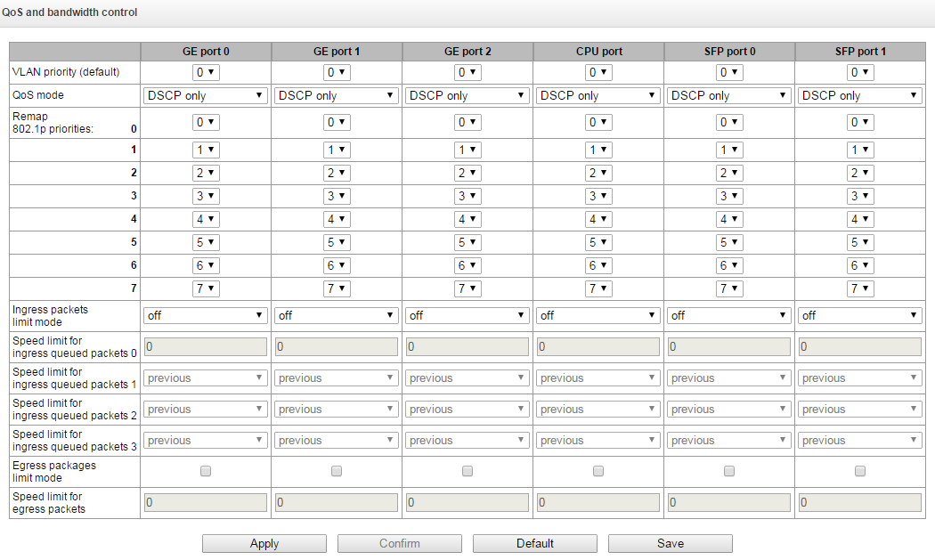Open remap priority 7 dropdown for SFP port 0
This screenshot has height=560, width=935.
click(x=729, y=288)
